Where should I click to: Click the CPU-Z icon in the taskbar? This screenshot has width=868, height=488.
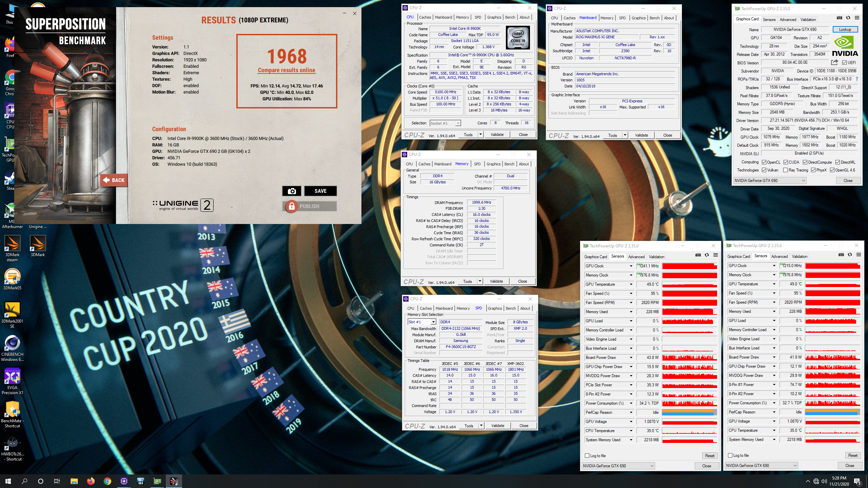[124, 481]
